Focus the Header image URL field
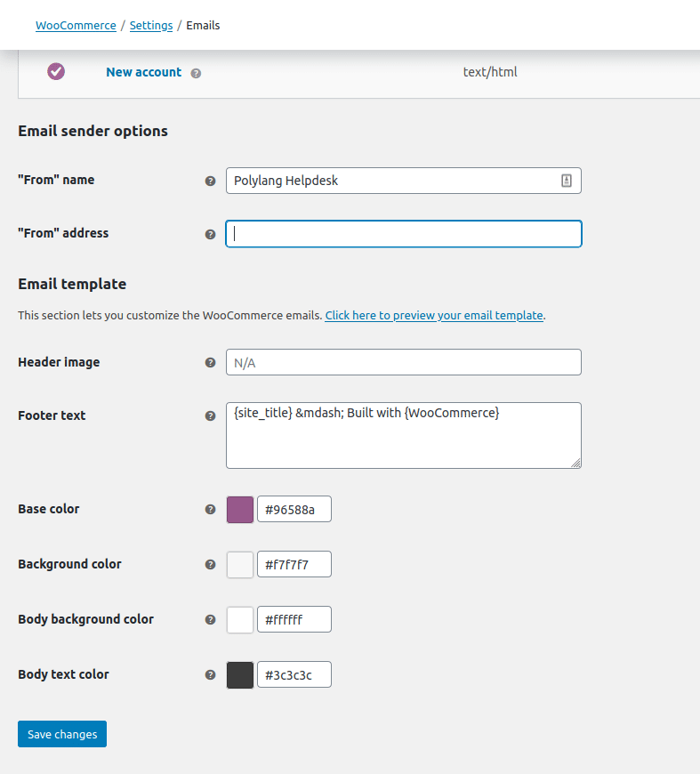Image resolution: width=700 pixels, height=774 pixels. coord(404,362)
